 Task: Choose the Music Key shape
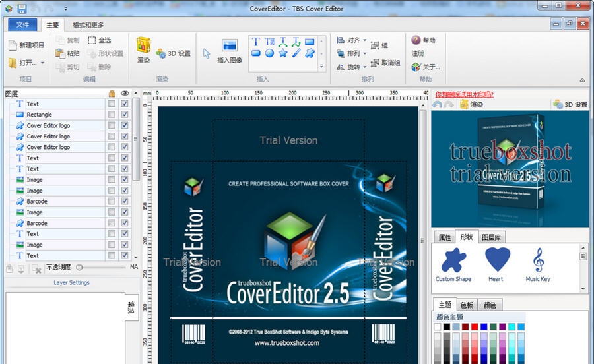tap(538, 264)
